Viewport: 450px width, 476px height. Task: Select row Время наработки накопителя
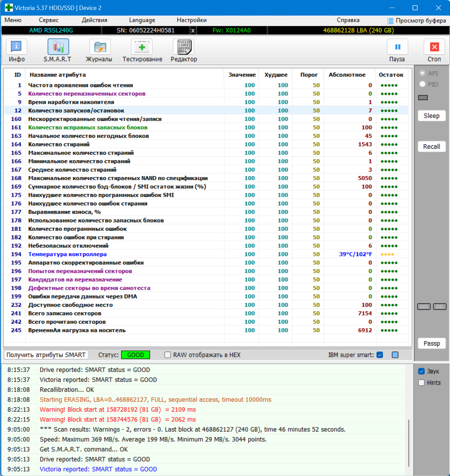click(x=206, y=102)
